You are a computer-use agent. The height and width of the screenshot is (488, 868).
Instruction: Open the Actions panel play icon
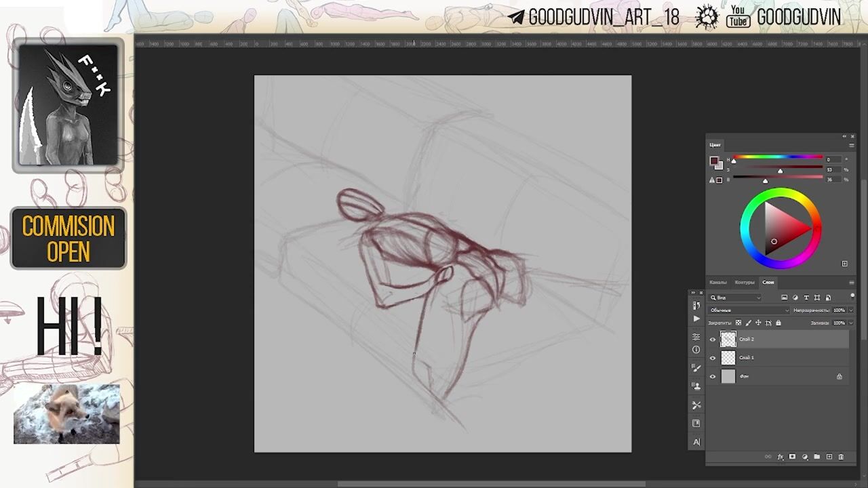(696, 319)
